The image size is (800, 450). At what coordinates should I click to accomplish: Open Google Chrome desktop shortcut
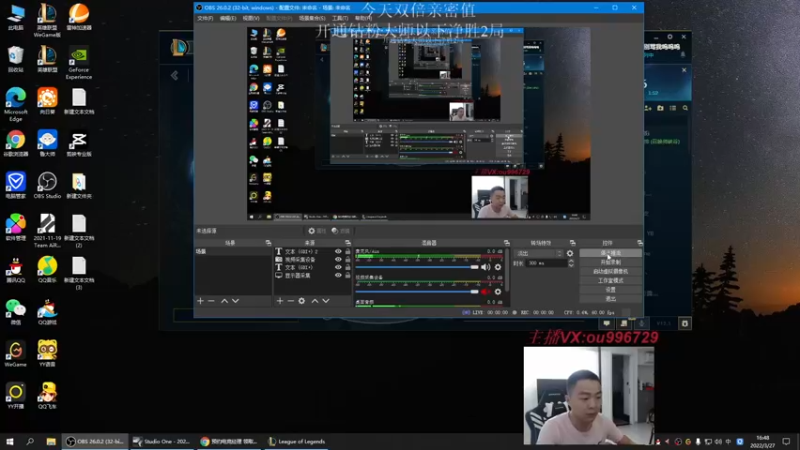pyautogui.click(x=15, y=142)
